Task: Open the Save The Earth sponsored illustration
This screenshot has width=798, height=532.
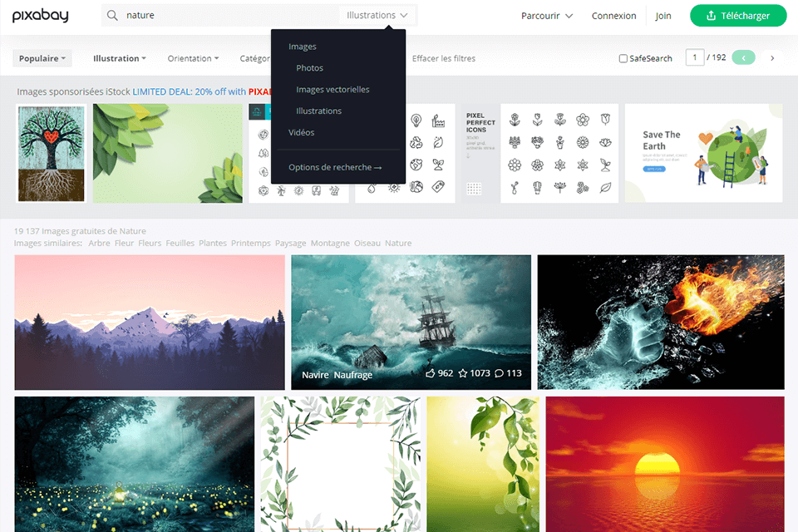Action: 703,153
